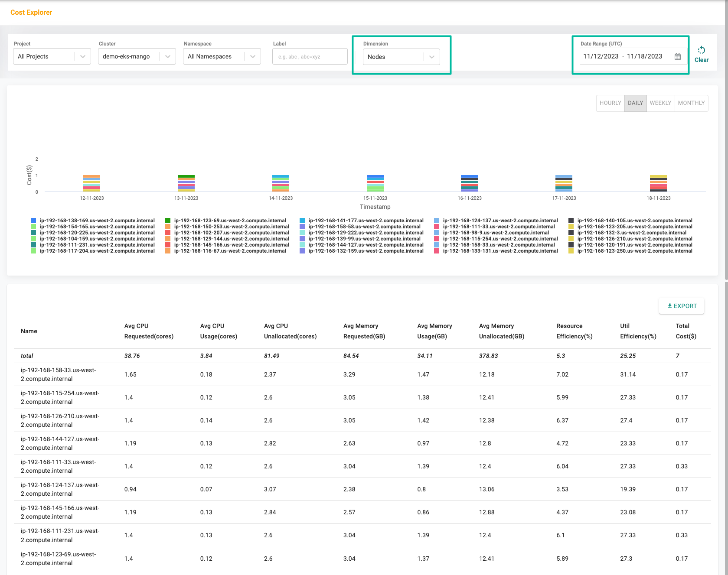This screenshot has height=575, width=728.
Task: Open the Project dropdown showing All Projects
Action: (x=52, y=56)
